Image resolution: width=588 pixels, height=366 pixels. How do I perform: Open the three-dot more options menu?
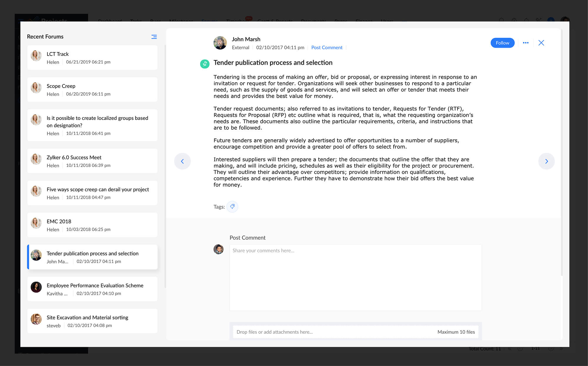(x=526, y=43)
